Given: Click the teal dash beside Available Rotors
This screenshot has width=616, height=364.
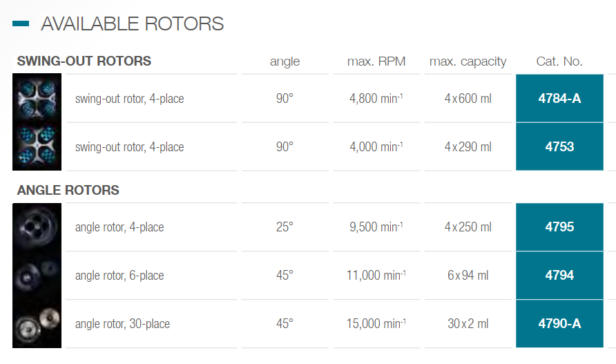Looking at the screenshot, I should pyautogui.click(x=21, y=23).
